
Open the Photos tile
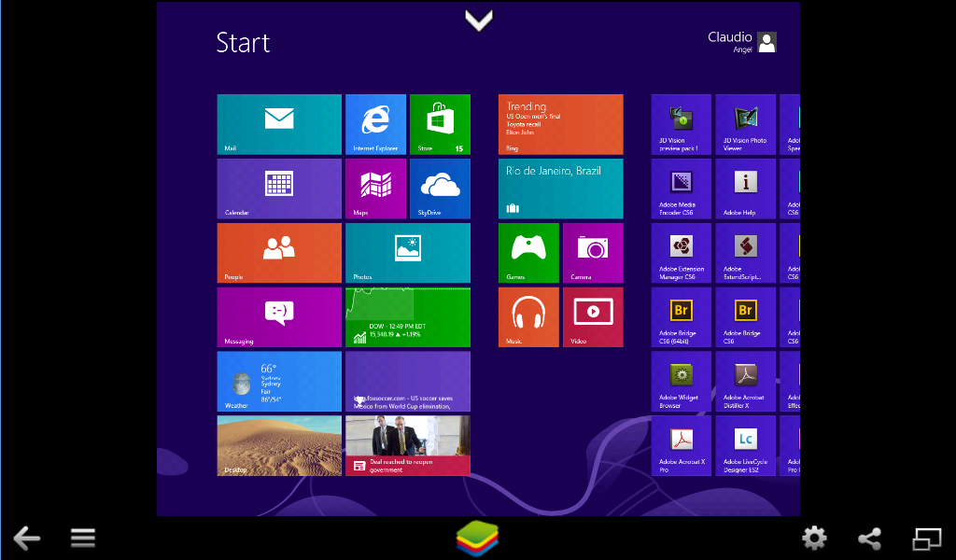coord(408,253)
